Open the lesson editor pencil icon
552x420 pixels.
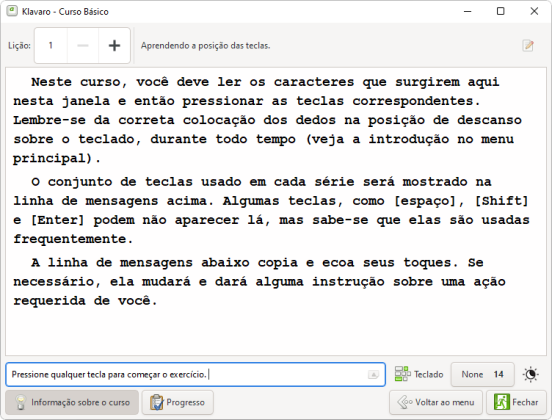(528, 45)
